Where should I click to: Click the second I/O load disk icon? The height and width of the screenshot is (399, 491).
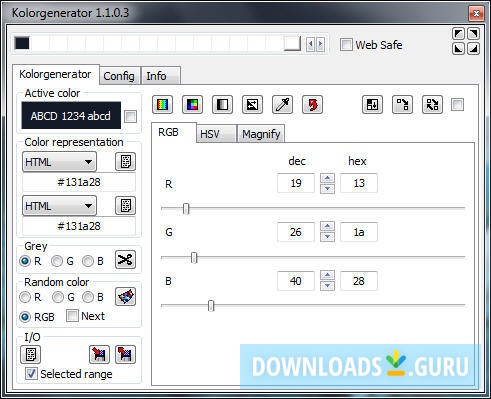[125, 354]
